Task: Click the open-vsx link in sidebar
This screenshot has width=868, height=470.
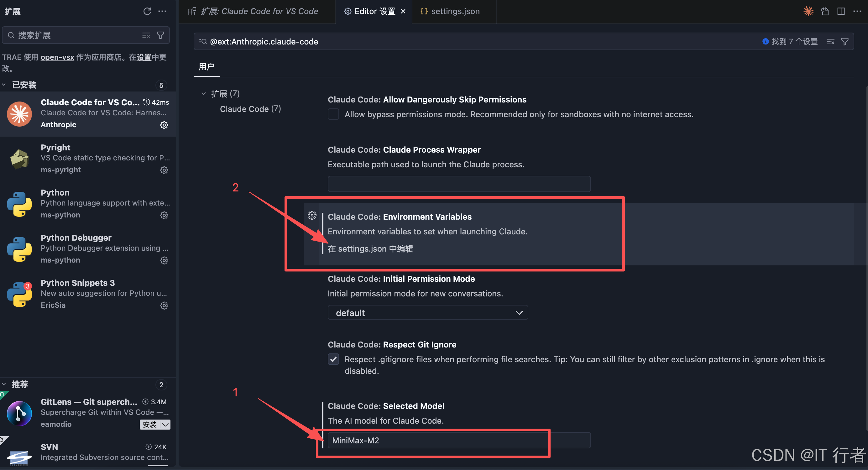Action: [57, 57]
